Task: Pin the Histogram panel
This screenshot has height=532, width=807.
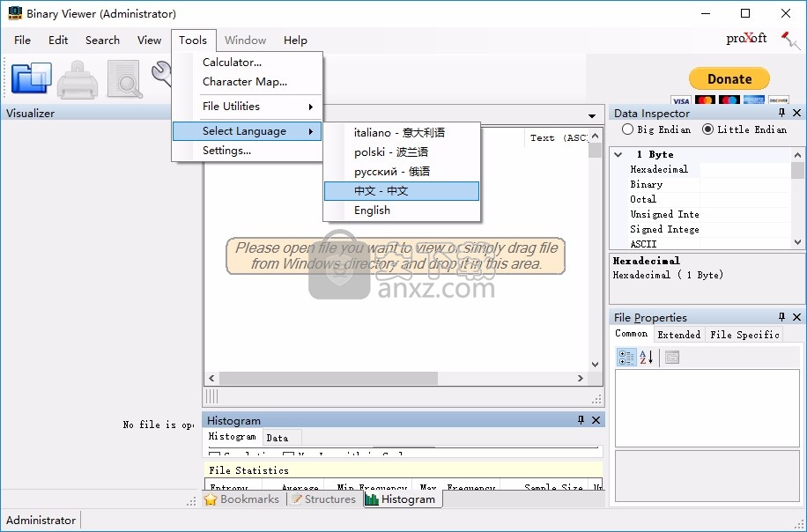Action: pos(581,420)
